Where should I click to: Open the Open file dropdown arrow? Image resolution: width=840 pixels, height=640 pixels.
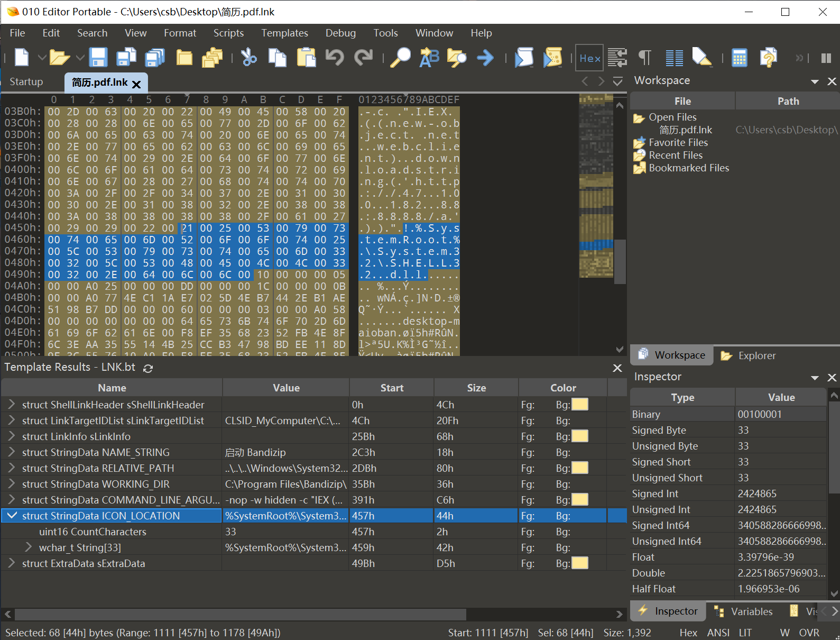click(80, 57)
